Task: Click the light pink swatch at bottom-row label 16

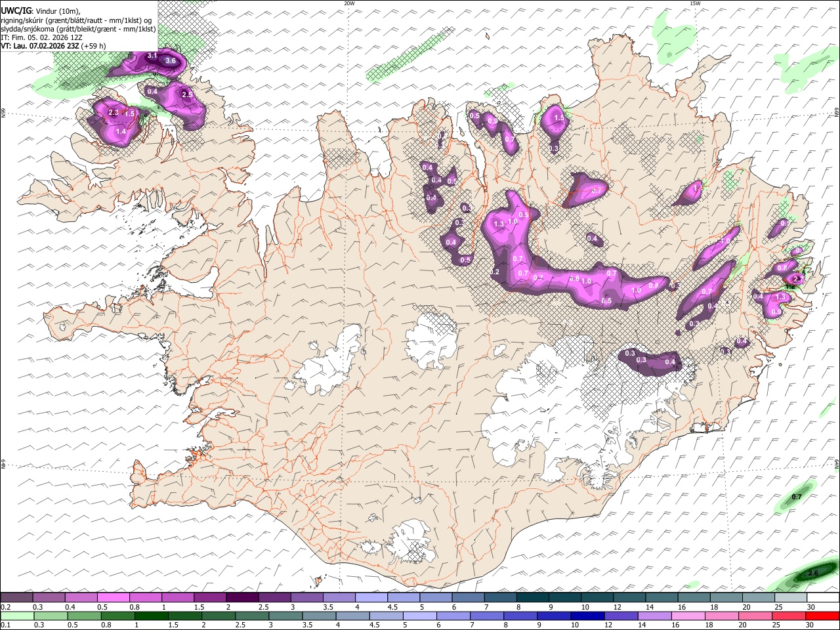Action: [687, 616]
